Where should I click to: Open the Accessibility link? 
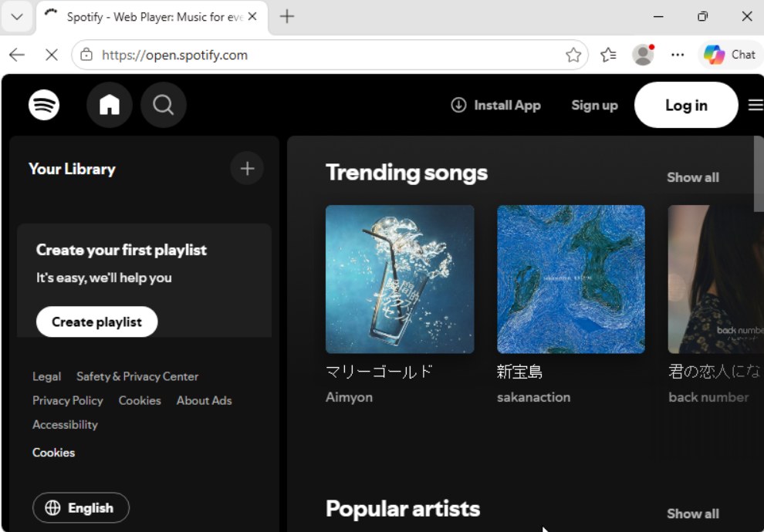point(66,424)
